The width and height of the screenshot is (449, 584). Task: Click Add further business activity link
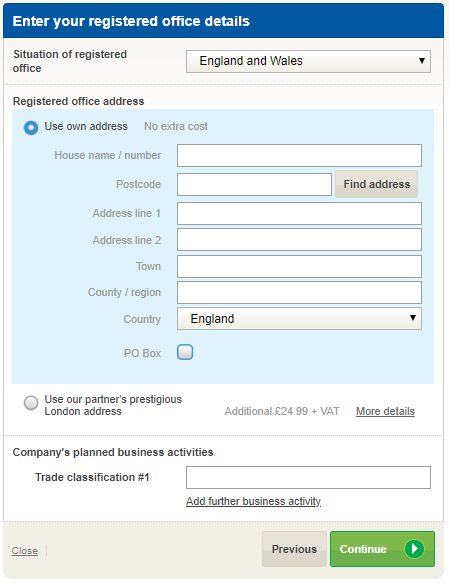click(254, 501)
